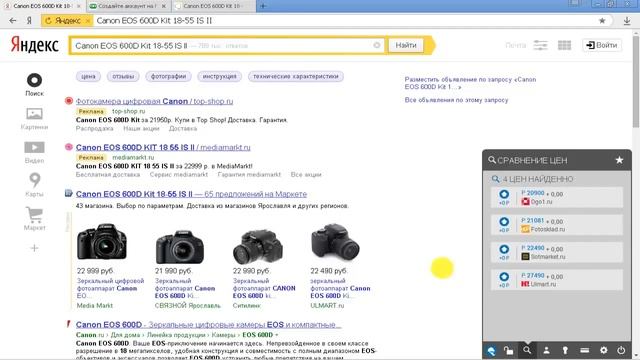
Task: Open the user profile icon in widget toolbar
Action: click(x=546, y=350)
